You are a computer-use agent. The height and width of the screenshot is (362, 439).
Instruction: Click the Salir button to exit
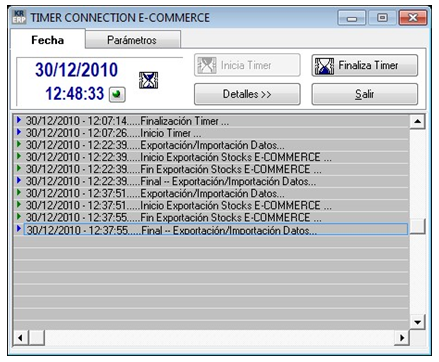click(364, 94)
